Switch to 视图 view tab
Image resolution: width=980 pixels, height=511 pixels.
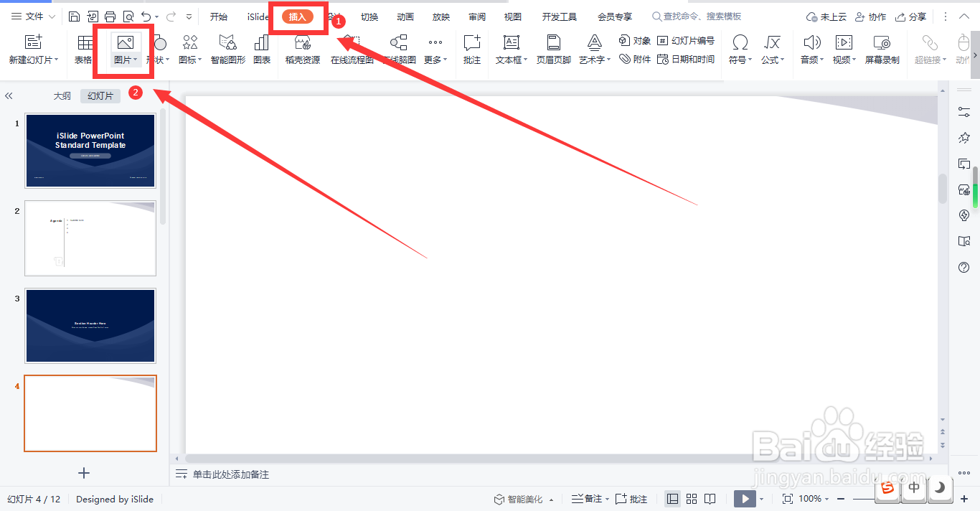(513, 17)
